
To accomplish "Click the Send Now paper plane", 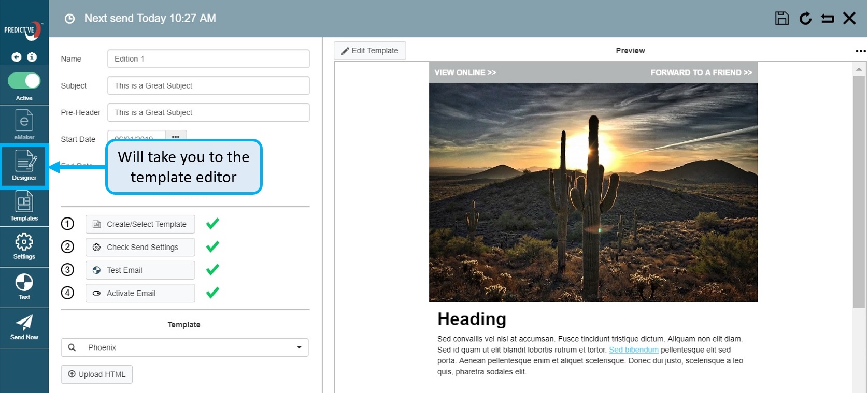I will (24, 327).
